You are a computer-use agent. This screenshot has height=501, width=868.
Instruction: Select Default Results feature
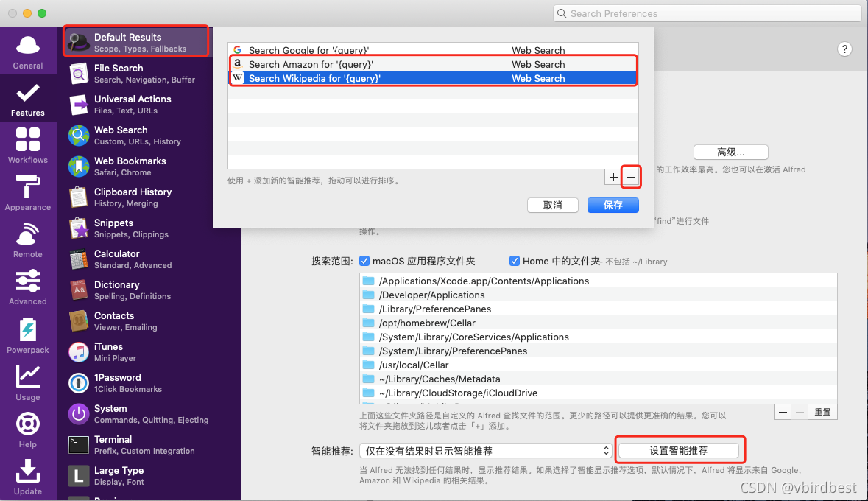[136, 42]
